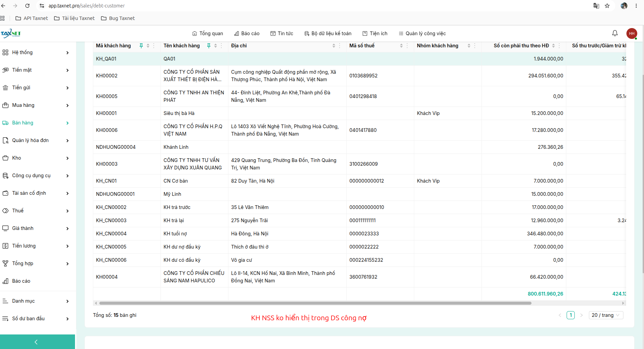Open the notification bell

pyautogui.click(x=615, y=33)
